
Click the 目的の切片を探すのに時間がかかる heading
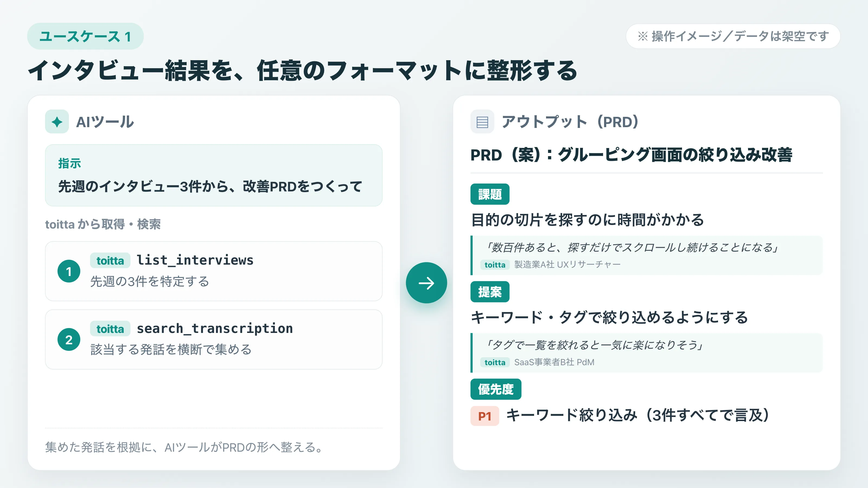587,220
